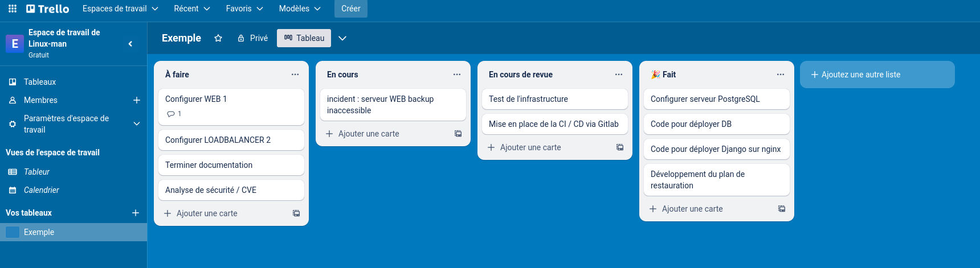
Task: Open the En cours list options menu
Action: (x=457, y=75)
